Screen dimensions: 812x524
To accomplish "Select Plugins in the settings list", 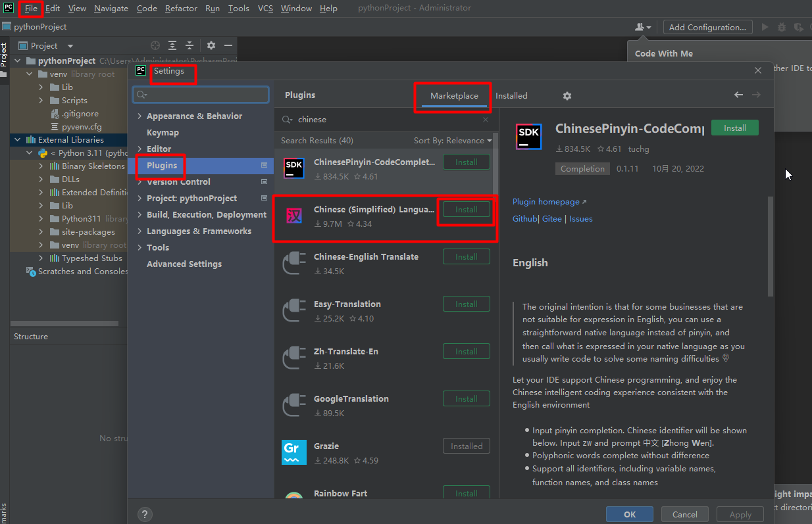I will coord(201,166).
